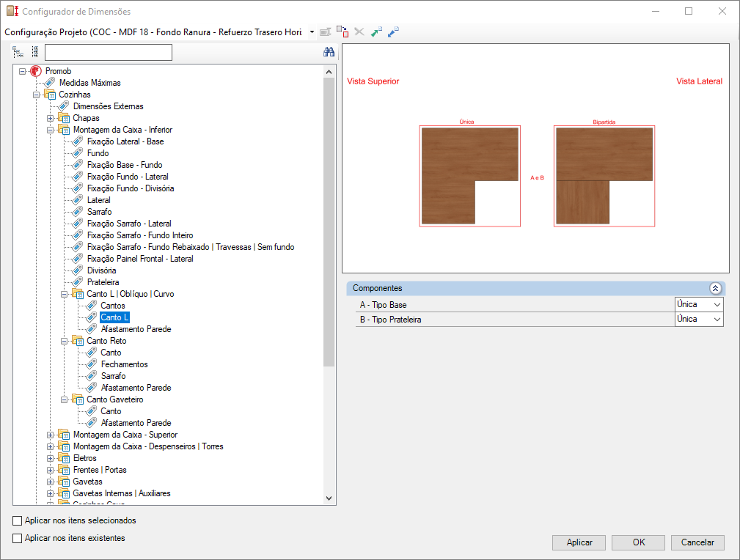Click the collapse all tree nodes icon
This screenshot has width=740, height=560.
[35, 52]
